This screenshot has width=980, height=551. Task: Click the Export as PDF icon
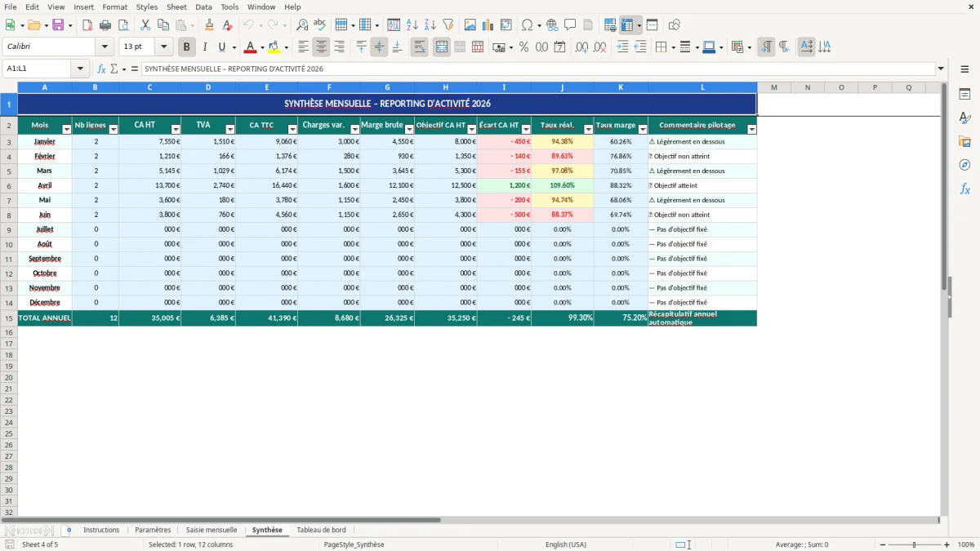coord(87,25)
